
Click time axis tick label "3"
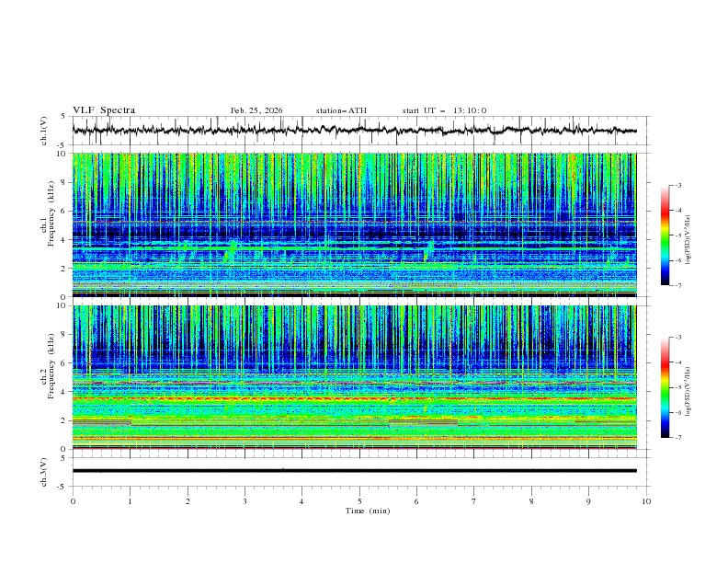coord(245,501)
